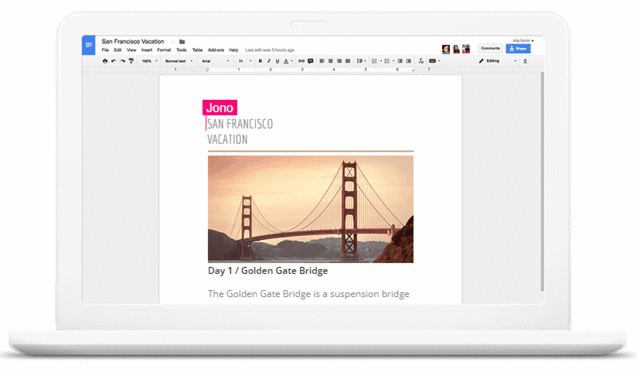The image size is (640, 376).
Task: Toggle italic formatting
Action: [x=269, y=61]
